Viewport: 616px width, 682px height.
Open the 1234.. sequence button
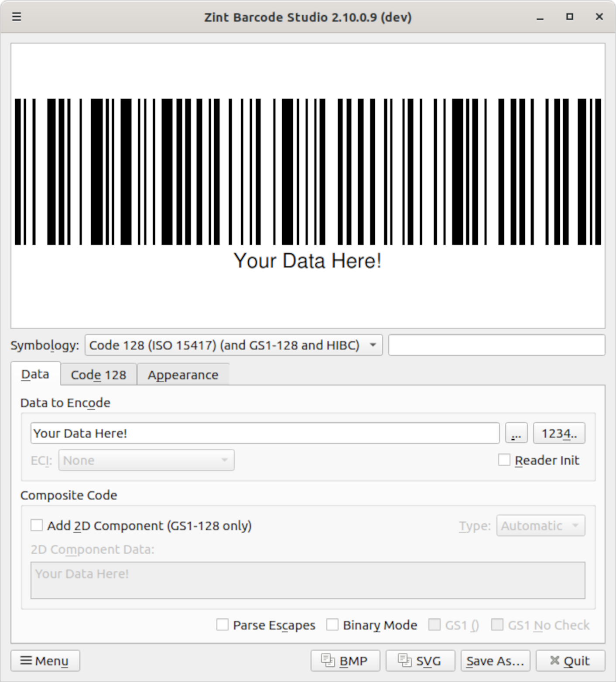559,433
